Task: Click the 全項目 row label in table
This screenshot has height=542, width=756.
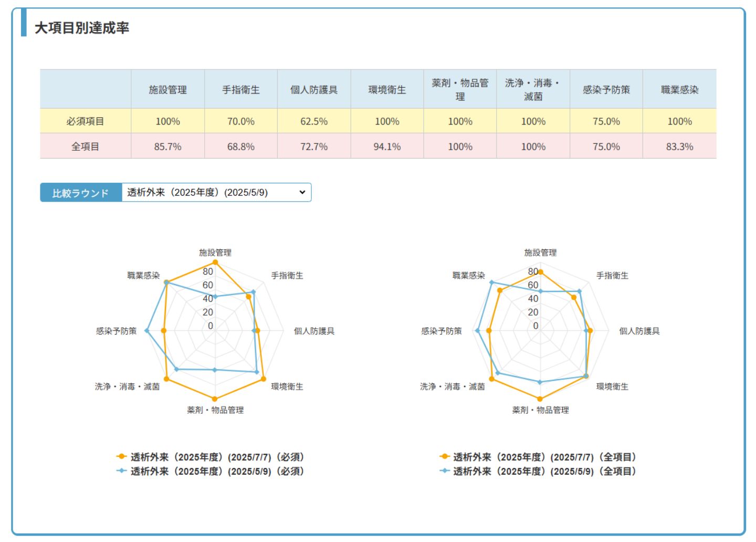Action: click(85, 147)
